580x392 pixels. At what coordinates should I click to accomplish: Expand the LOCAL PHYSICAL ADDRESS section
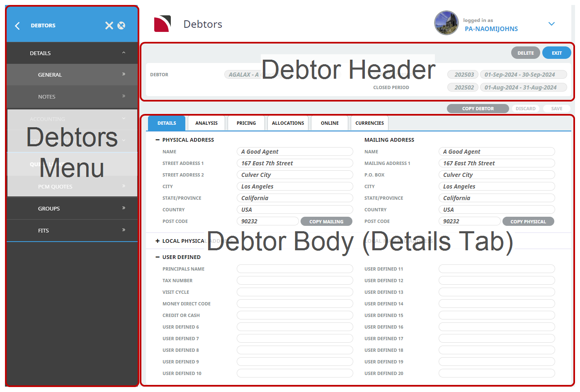158,241
